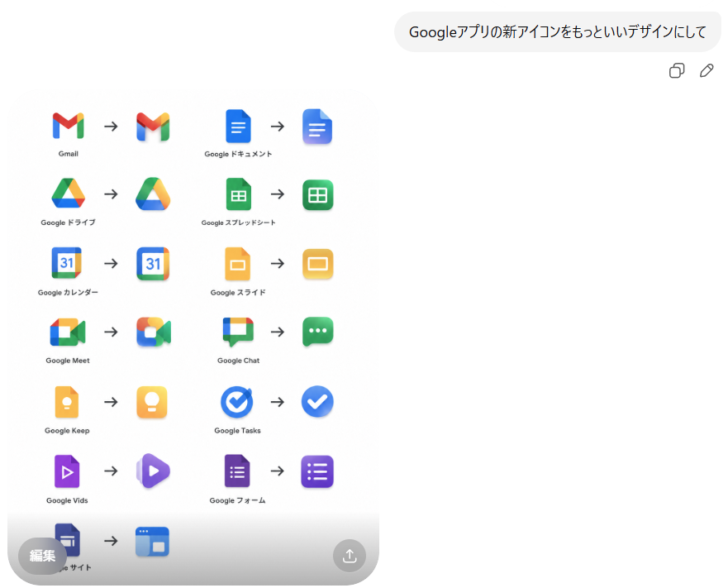Screen dimensions: 728x588
Task: Click the redesigned Google Slides icon
Action: coord(317,264)
